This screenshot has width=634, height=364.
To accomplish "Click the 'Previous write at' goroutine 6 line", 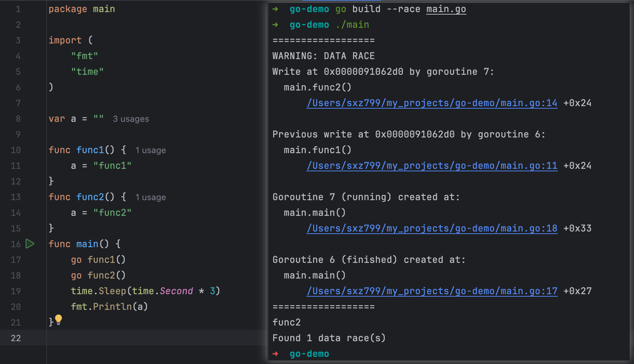I will point(409,135).
